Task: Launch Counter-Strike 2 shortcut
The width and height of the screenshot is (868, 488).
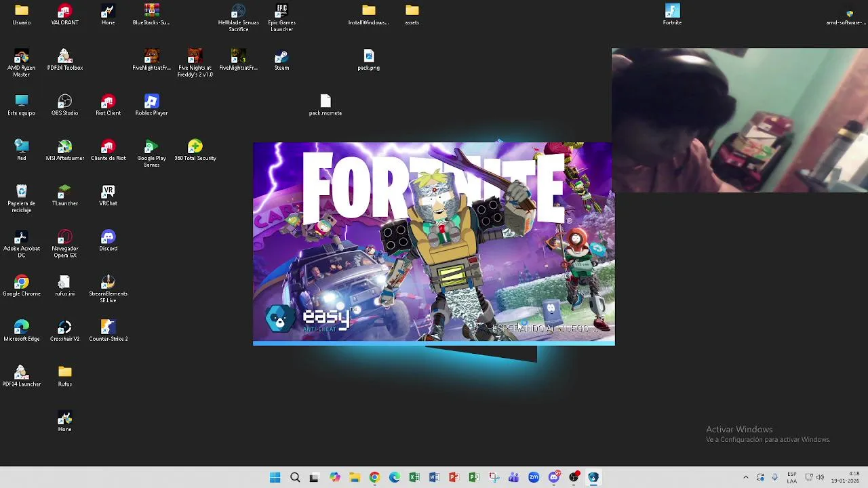Action: point(108,331)
